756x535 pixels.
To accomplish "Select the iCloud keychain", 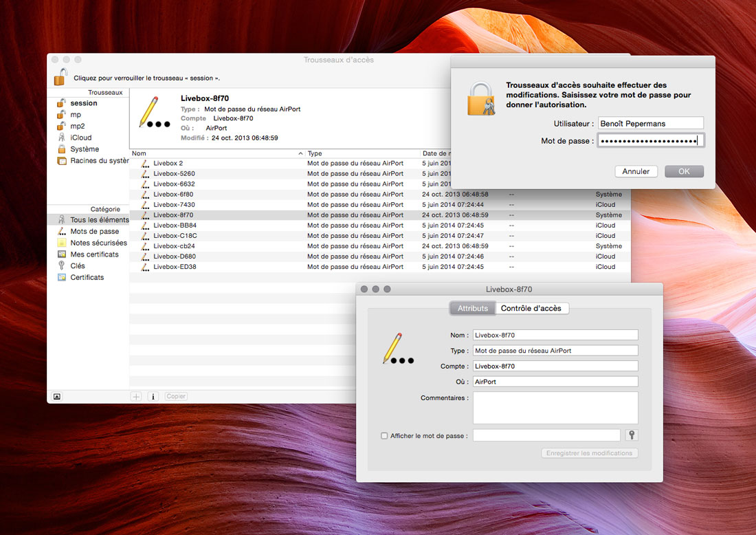I will [80, 138].
